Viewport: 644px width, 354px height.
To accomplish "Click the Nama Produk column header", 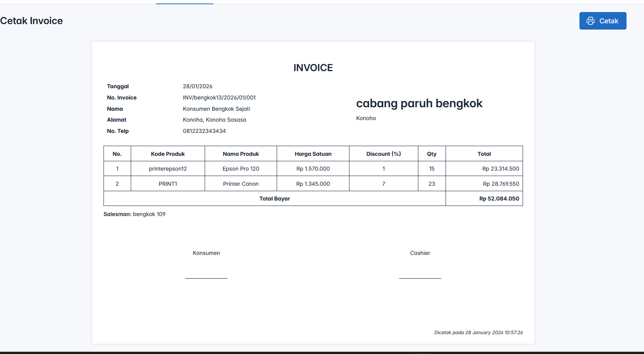I will point(241,154).
